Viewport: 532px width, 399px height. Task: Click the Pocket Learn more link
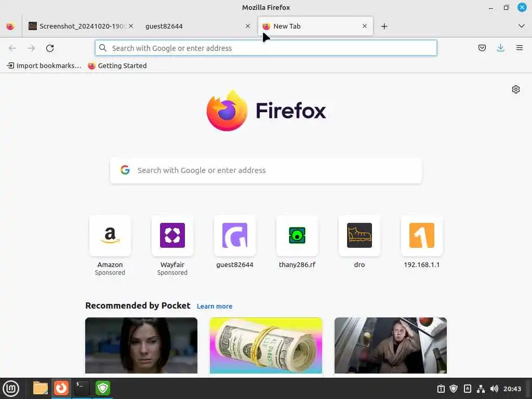215,306
